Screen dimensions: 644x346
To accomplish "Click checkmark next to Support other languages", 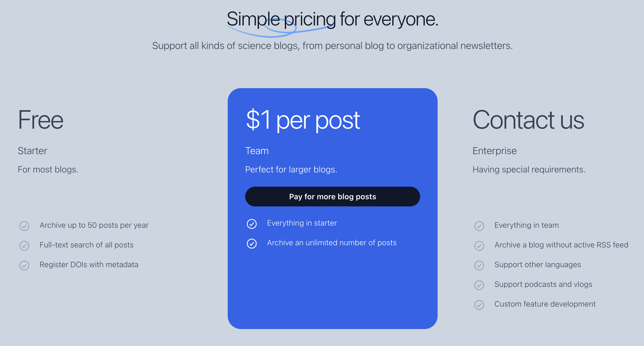I will point(479,266).
